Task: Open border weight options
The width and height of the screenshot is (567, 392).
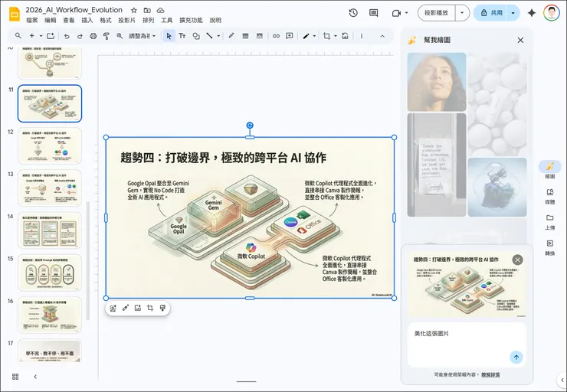Action: [x=245, y=36]
